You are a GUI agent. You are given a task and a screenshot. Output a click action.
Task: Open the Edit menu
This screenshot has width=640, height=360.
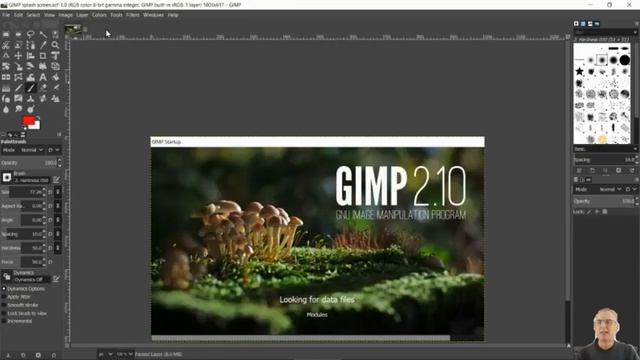(18, 15)
